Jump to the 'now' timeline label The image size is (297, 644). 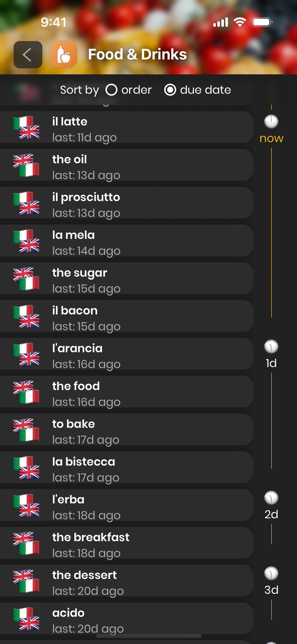(271, 138)
